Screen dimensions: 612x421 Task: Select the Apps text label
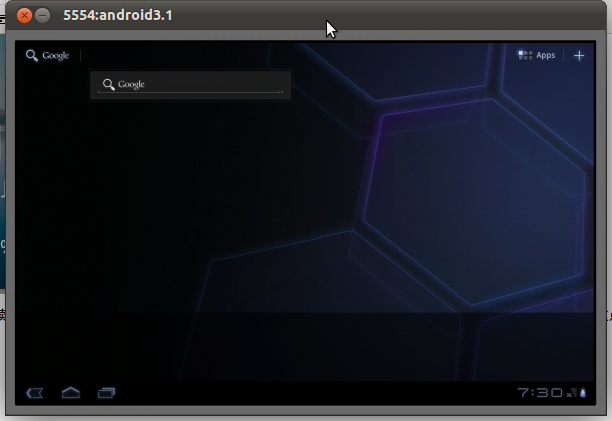coord(545,55)
